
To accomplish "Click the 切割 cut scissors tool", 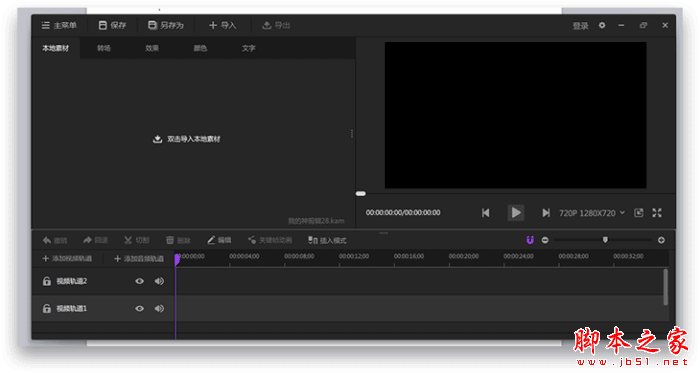I will pos(137,240).
